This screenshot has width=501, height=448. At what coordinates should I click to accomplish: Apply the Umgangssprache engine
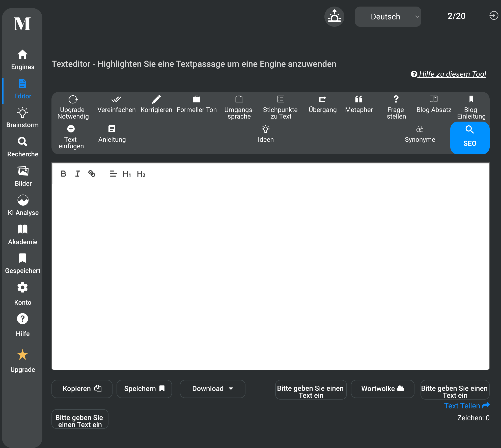tap(239, 107)
